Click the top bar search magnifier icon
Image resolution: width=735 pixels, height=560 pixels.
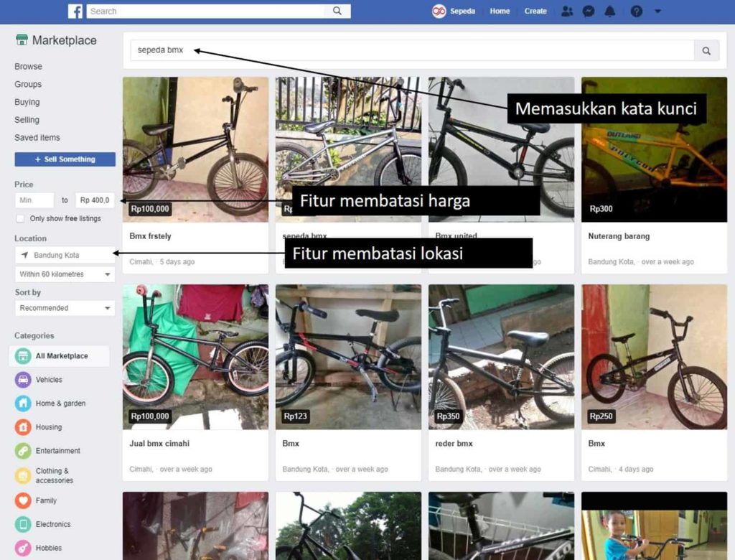coord(337,11)
